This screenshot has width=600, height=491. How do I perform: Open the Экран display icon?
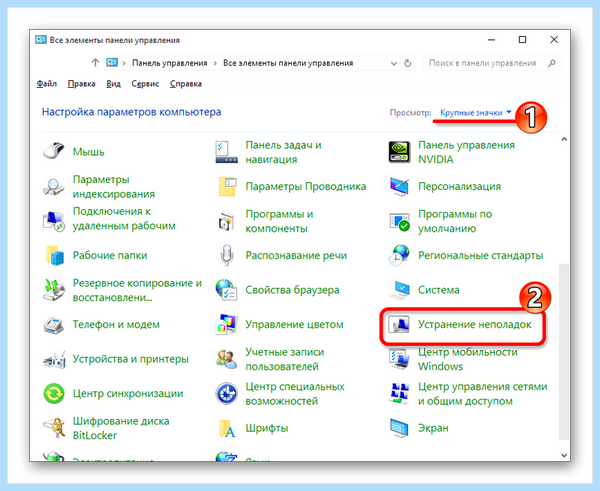click(x=399, y=428)
